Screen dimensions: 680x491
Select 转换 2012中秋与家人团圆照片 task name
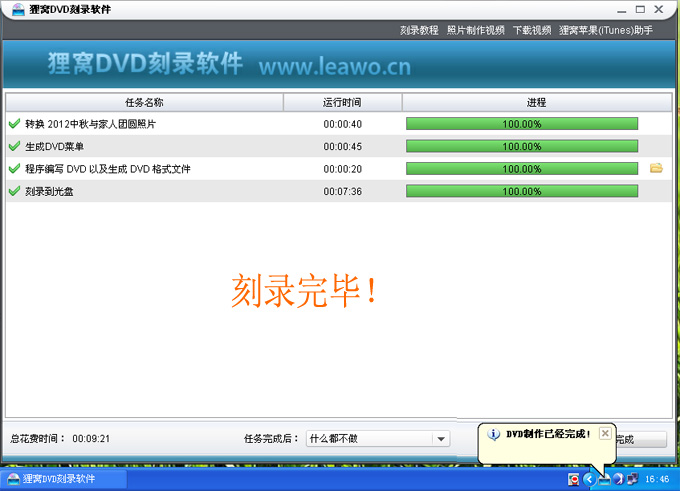pyautogui.click(x=90, y=124)
